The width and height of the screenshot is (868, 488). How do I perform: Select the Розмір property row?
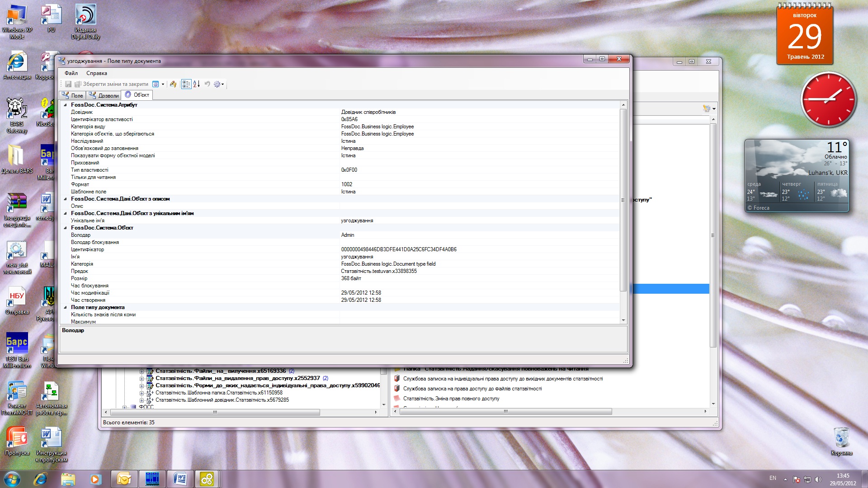click(x=340, y=278)
